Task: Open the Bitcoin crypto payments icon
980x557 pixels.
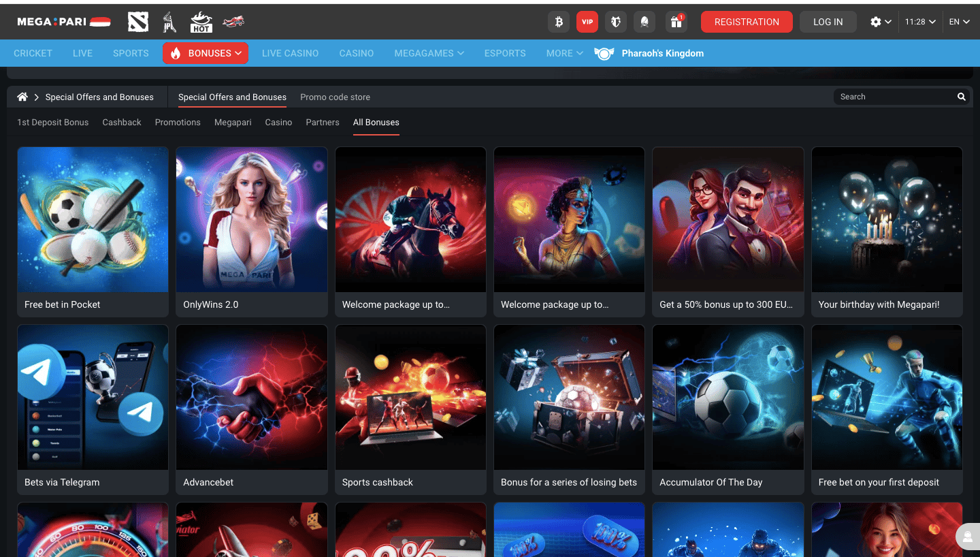Action: coord(559,22)
